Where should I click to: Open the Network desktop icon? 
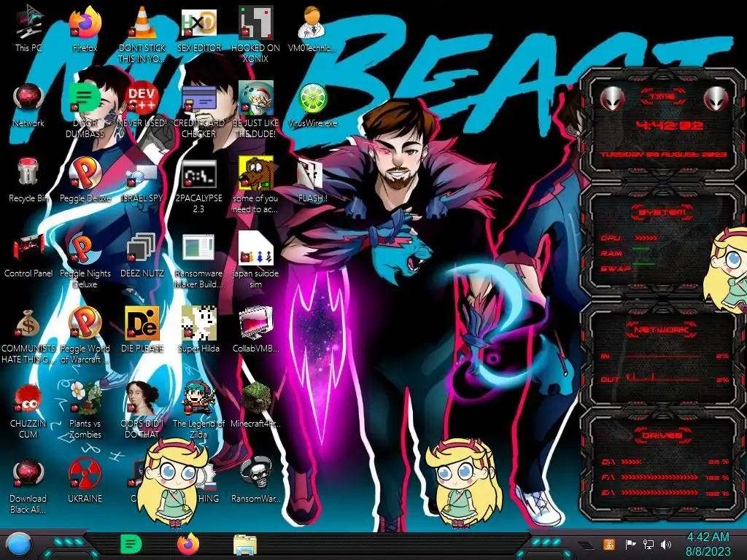28,98
